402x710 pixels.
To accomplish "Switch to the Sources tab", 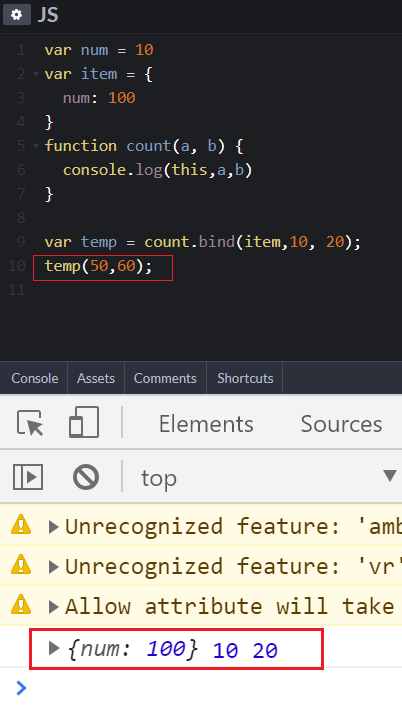I will [341, 424].
